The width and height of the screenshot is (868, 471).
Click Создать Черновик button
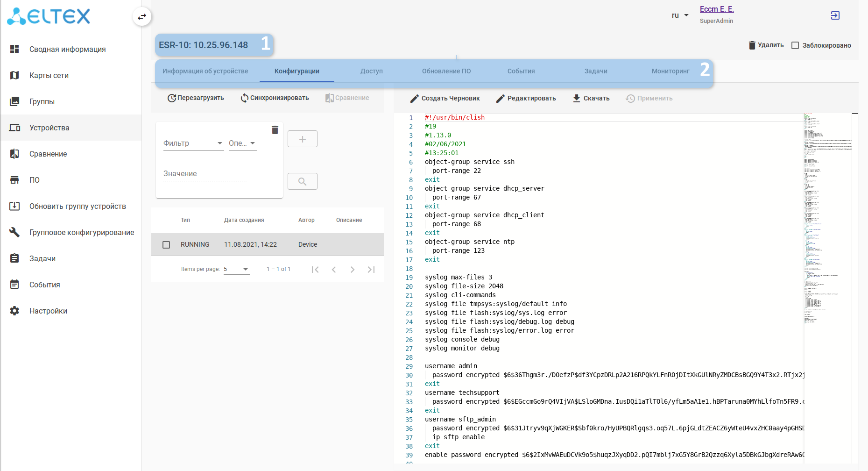point(445,98)
